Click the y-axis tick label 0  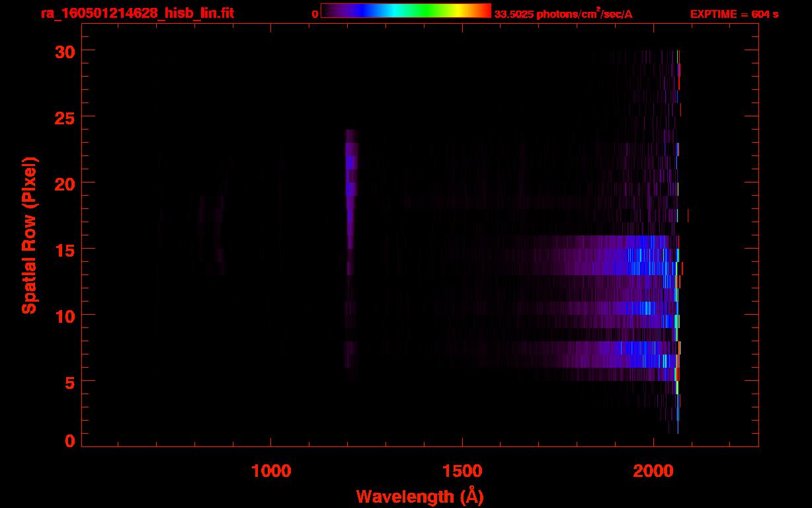pyautogui.click(x=69, y=441)
